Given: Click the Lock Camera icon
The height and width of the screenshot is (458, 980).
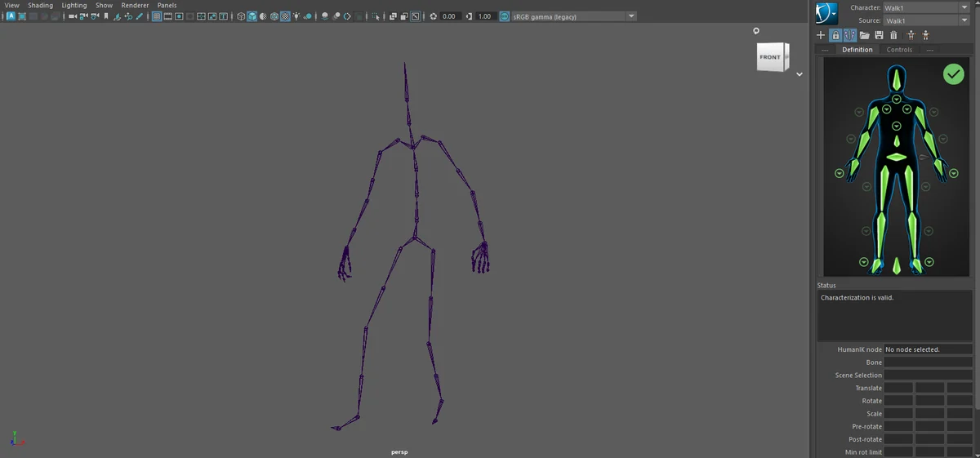Looking at the screenshot, I should [x=84, y=16].
